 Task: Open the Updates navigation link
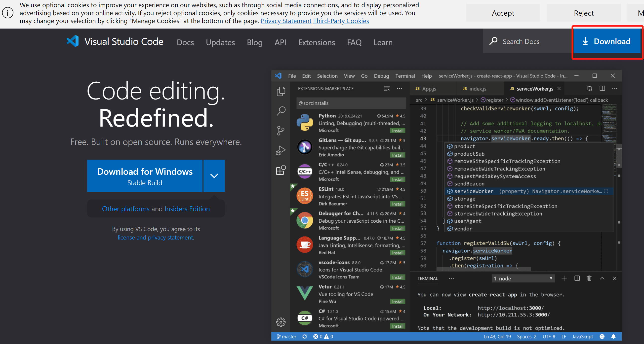pos(220,42)
